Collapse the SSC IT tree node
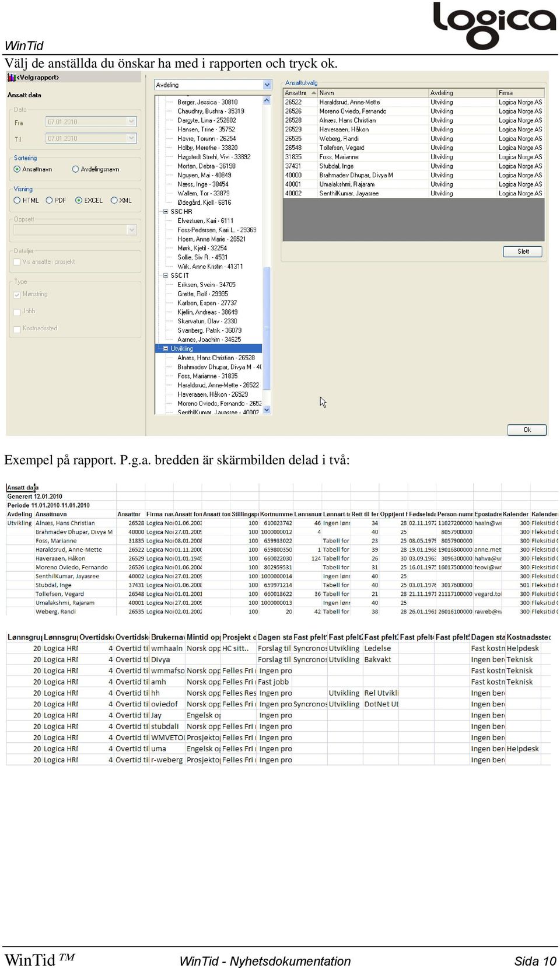560x968 pixels. click(166, 275)
